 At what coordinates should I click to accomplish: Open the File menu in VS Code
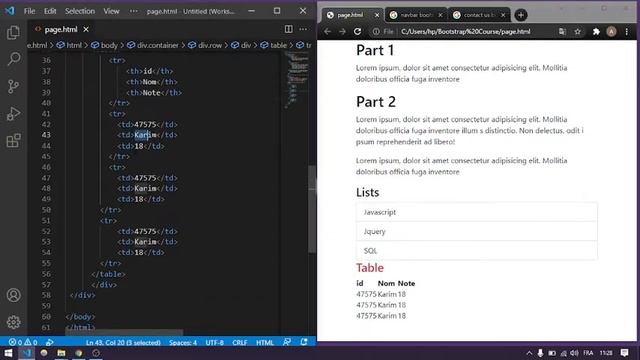coord(29,11)
